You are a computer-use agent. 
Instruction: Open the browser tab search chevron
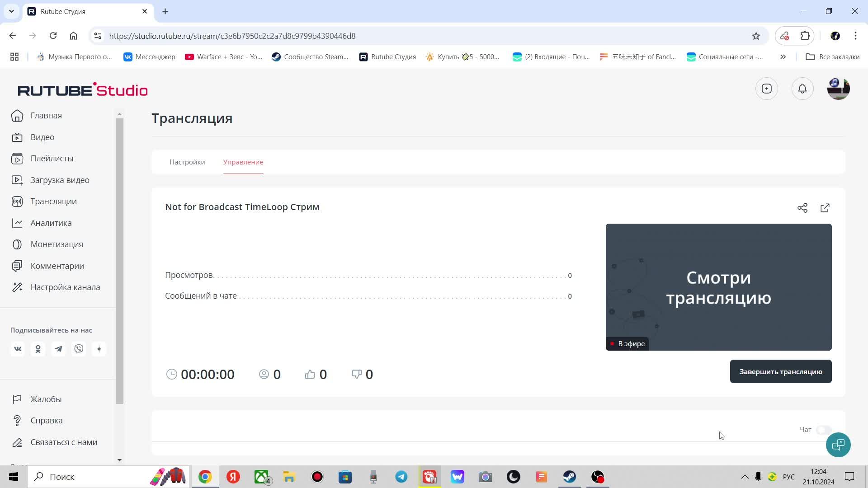(x=11, y=11)
